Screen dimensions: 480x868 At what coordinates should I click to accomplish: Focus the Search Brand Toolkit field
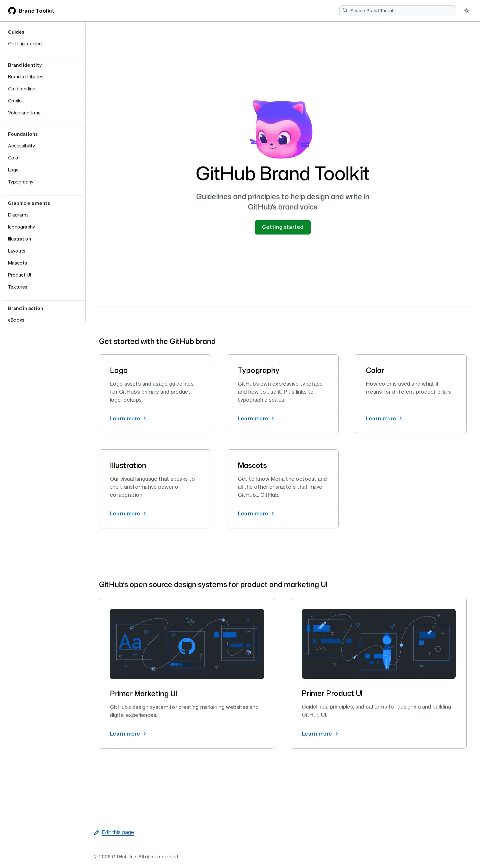click(398, 11)
